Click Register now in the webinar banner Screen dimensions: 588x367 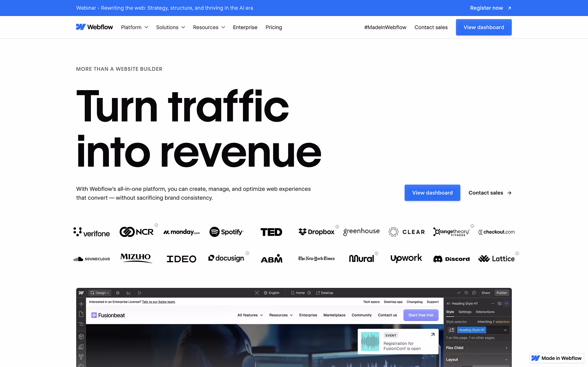[x=491, y=8]
